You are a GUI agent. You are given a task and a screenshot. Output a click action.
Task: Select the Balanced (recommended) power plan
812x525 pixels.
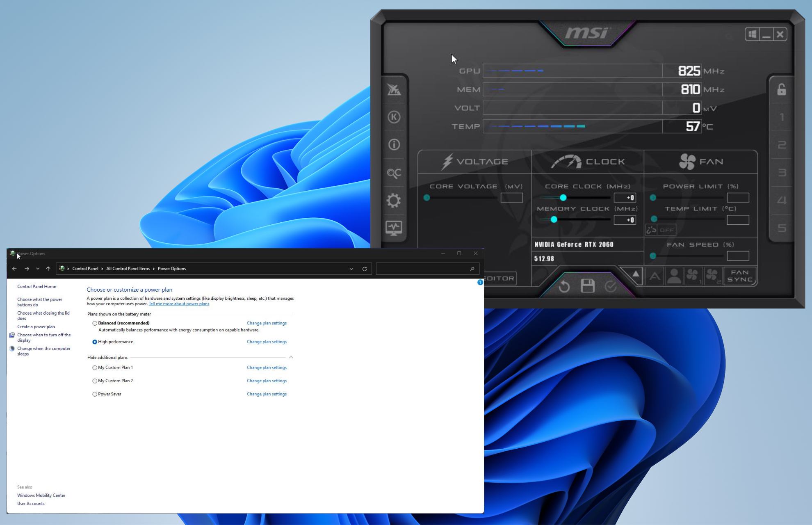(x=95, y=323)
